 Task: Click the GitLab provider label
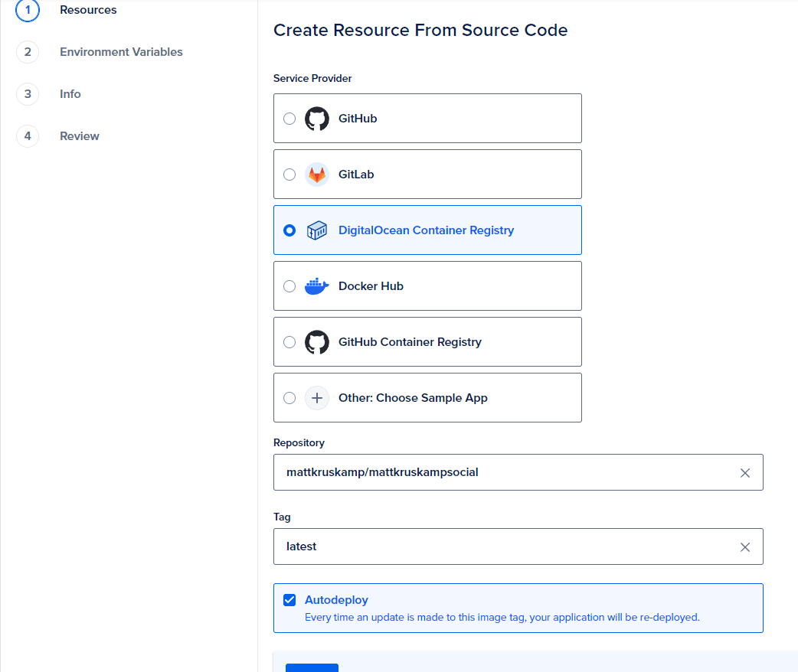[356, 175]
